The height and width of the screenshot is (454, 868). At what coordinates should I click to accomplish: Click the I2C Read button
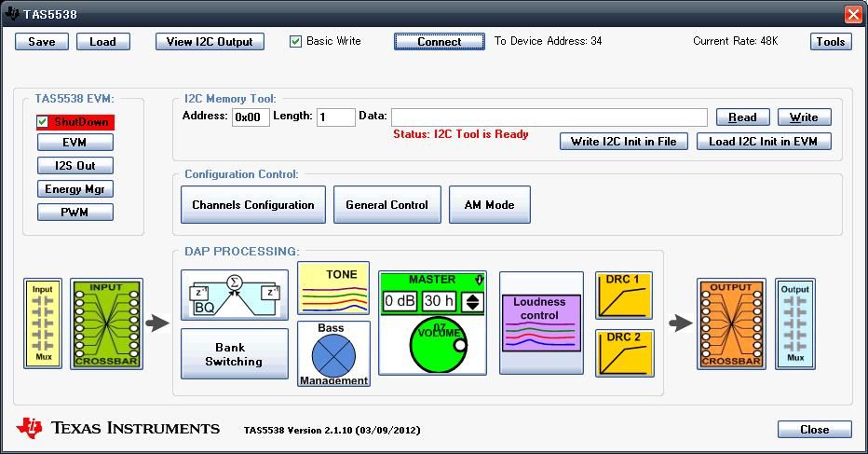(743, 117)
